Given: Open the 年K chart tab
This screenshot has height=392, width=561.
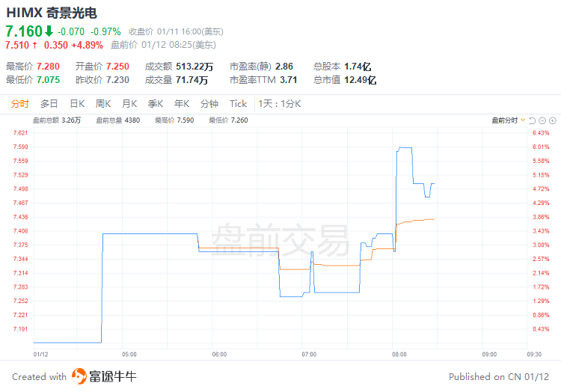Looking at the screenshot, I should 182,104.
